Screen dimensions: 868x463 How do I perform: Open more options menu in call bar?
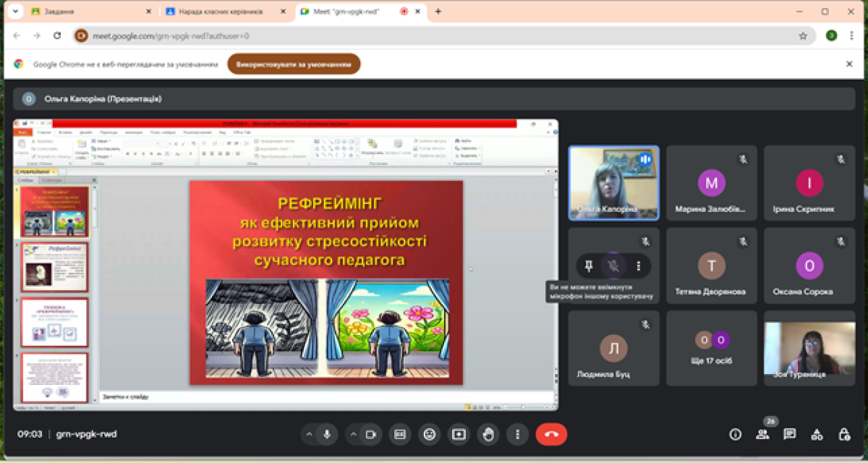(517, 434)
